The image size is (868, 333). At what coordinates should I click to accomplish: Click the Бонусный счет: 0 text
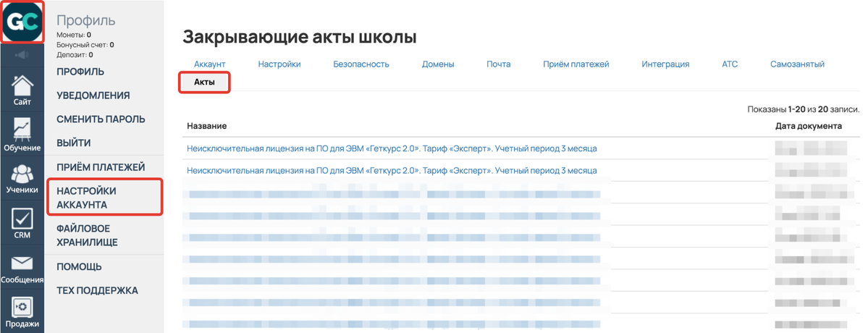85,45
